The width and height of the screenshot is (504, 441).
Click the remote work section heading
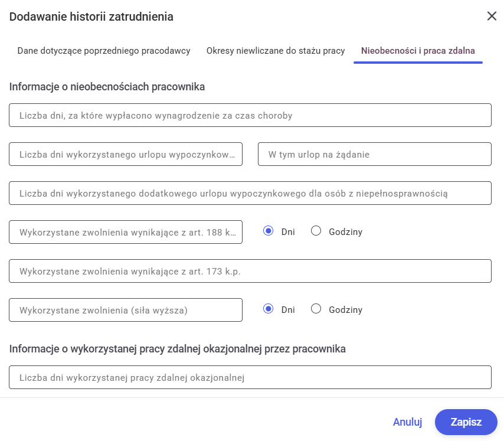pos(177,349)
